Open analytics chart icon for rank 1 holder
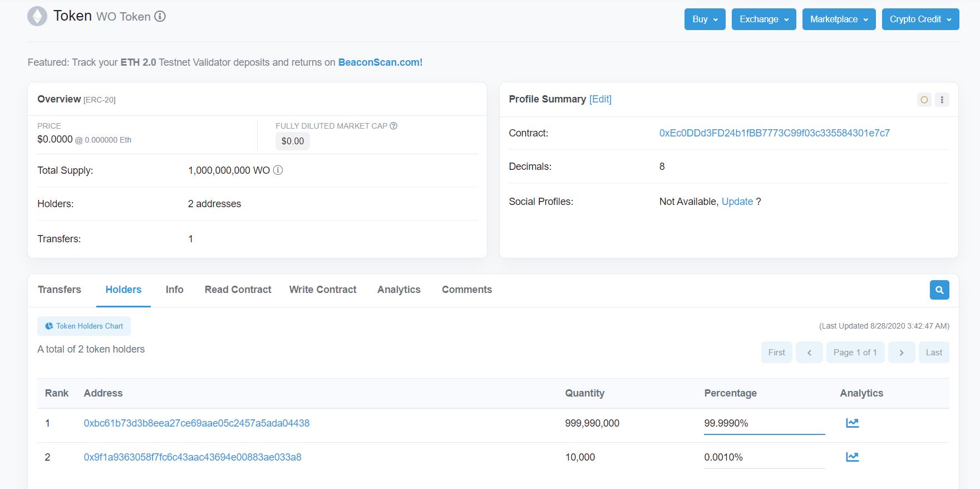This screenshot has width=980, height=489. [x=852, y=423]
